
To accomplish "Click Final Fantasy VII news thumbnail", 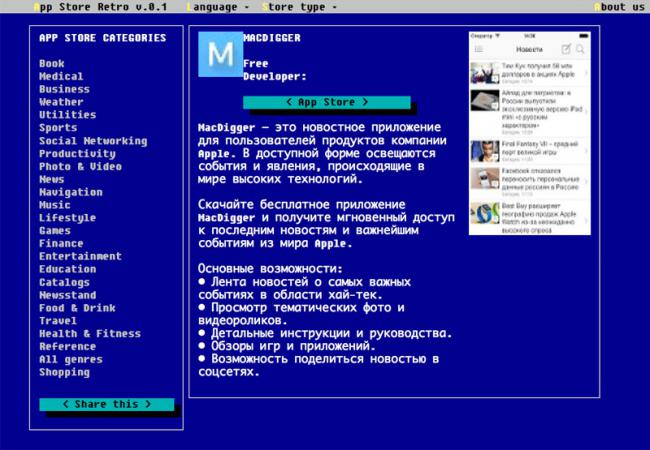I will pos(486,150).
